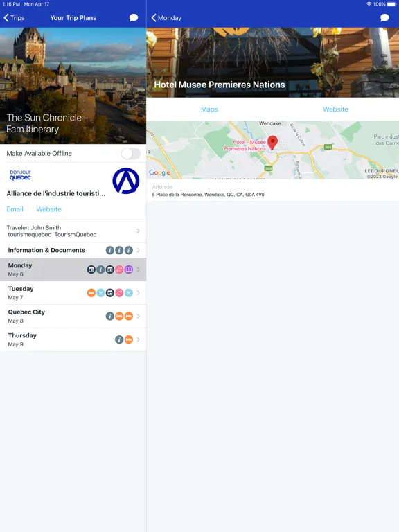Image resolution: width=399 pixels, height=532 pixels.
Task: Tap the pink transfer icon in Monday row
Action: tap(119, 269)
